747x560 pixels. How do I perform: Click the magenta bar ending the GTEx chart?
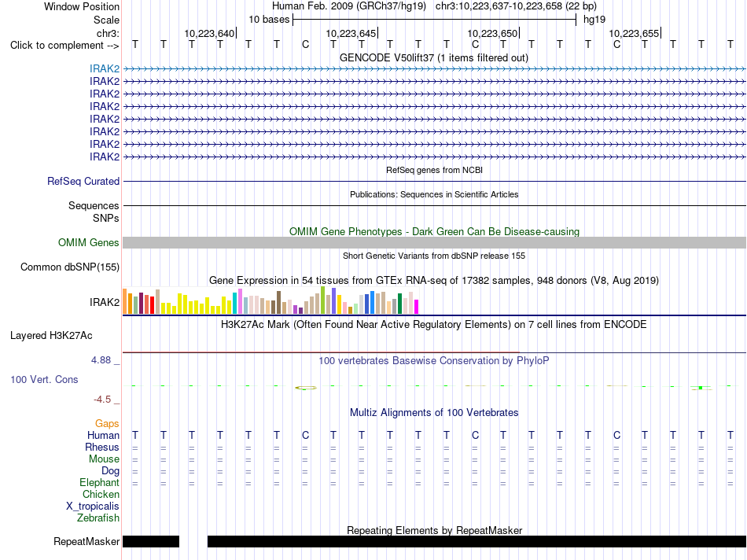417,307
